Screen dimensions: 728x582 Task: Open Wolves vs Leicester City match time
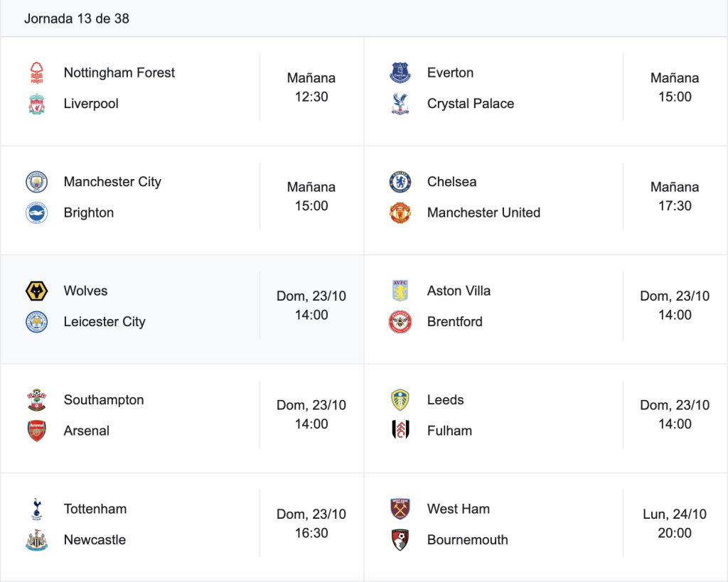click(311, 306)
